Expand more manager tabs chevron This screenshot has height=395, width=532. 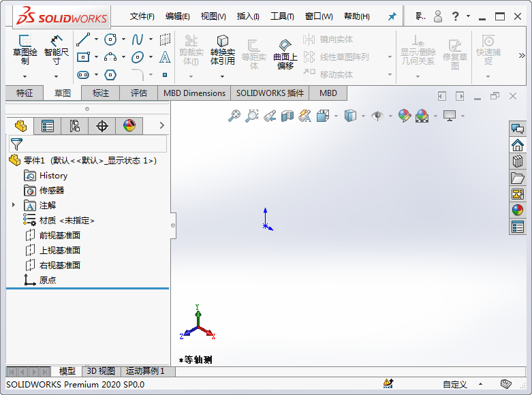(162, 125)
